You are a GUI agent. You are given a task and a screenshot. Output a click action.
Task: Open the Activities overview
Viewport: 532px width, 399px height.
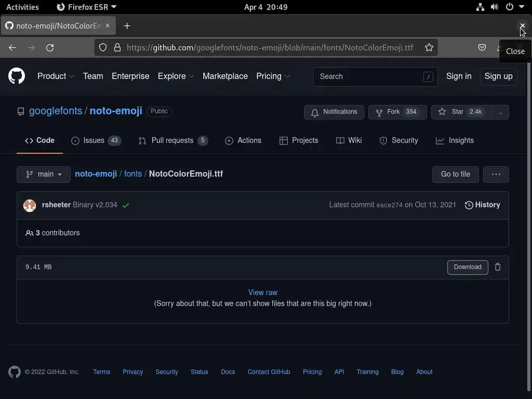click(x=22, y=7)
